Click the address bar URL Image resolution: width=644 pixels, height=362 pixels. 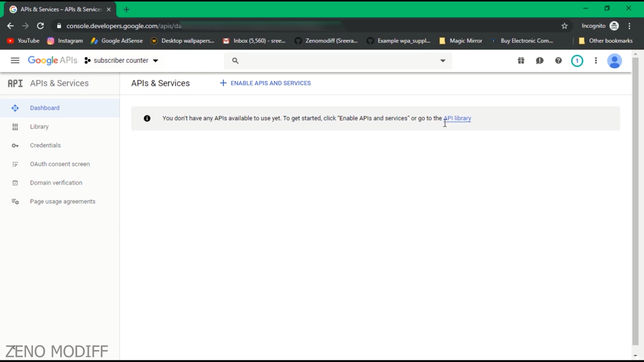tap(124, 26)
